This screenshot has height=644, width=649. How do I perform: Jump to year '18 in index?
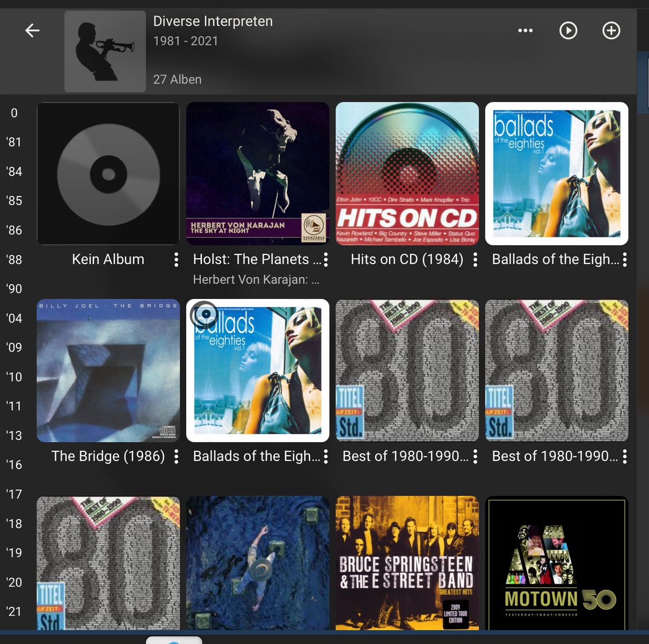(x=14, y=524)
